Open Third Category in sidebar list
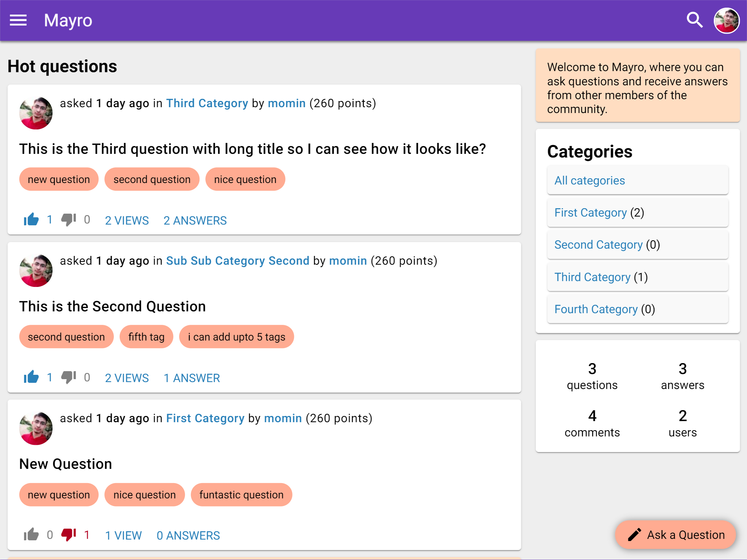 click(x=592, y=277)
